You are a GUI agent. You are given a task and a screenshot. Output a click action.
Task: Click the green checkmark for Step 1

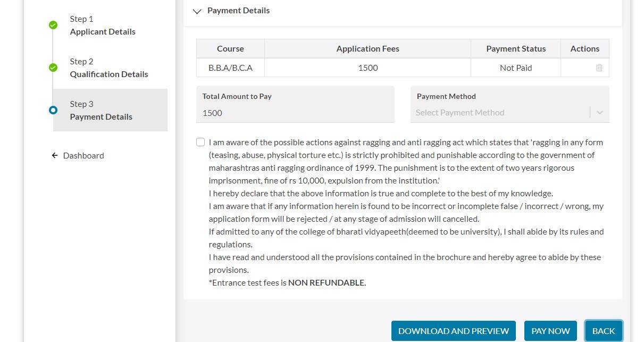point(53,25)
